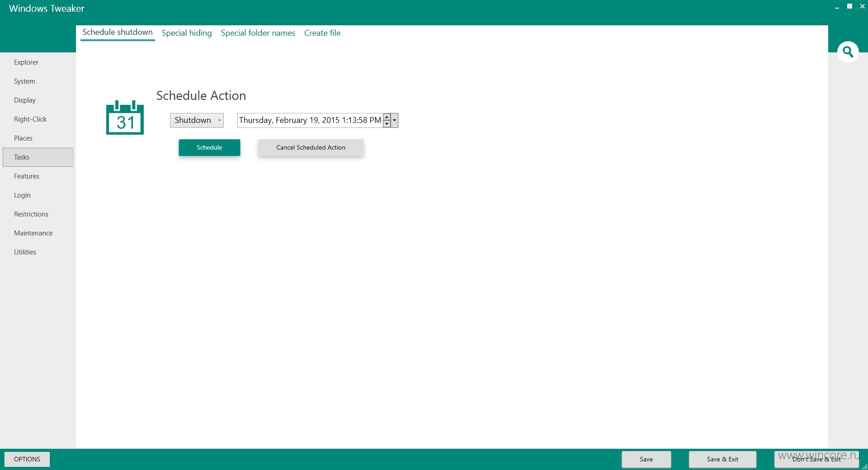The image size is (868, 470).
Task: Select Login in the sidebar
Action: tap(38, 195)
